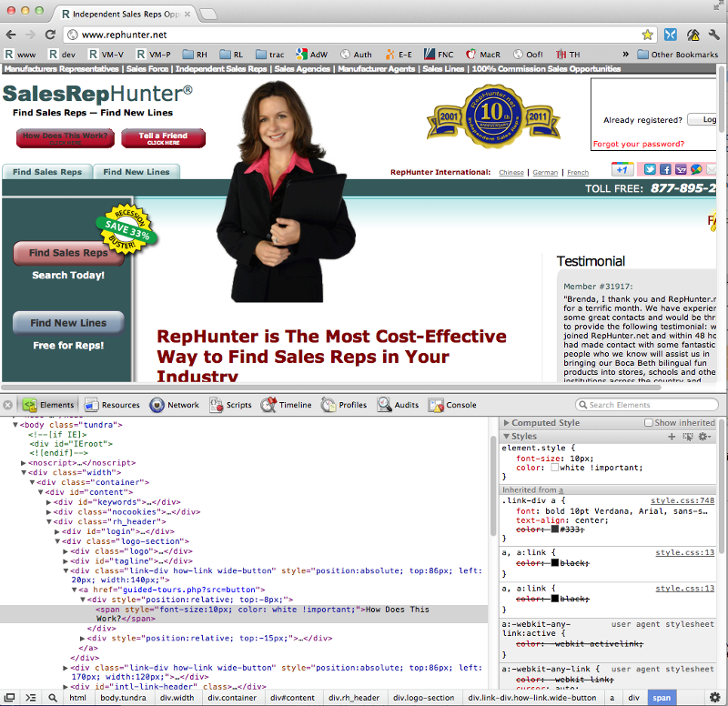The image size is (728, 706).
Task: Open the Console panel
Action: (452, 405)
